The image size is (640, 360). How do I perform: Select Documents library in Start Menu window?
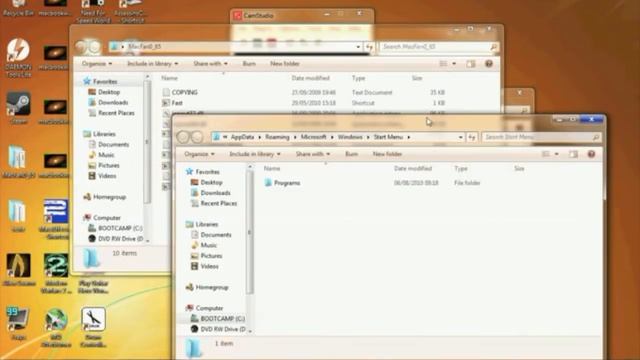(211, 235)
